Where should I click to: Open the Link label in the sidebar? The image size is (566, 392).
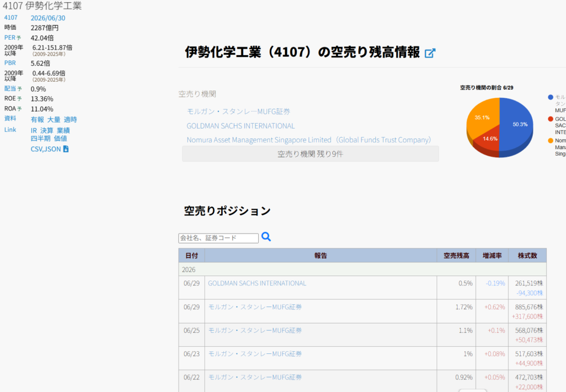[10, 129]
